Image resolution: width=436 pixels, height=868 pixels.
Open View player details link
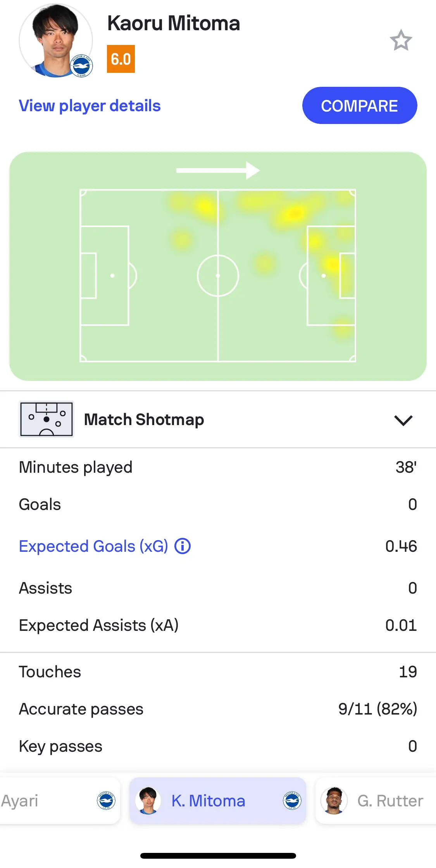[x=90, y=106]
